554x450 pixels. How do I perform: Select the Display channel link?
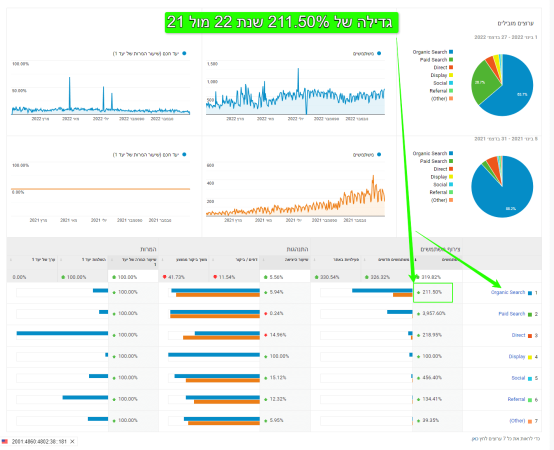pyautogui.click(x=517, y=357)
